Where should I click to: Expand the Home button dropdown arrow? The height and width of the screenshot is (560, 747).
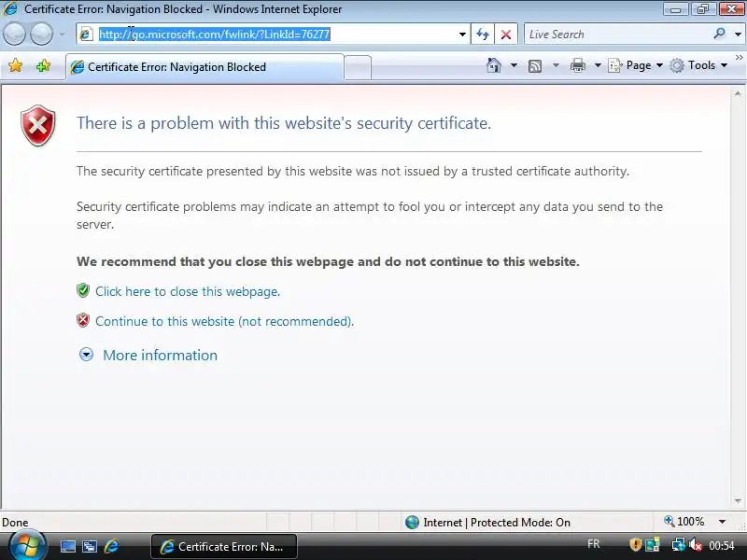[x=514, y=64]
